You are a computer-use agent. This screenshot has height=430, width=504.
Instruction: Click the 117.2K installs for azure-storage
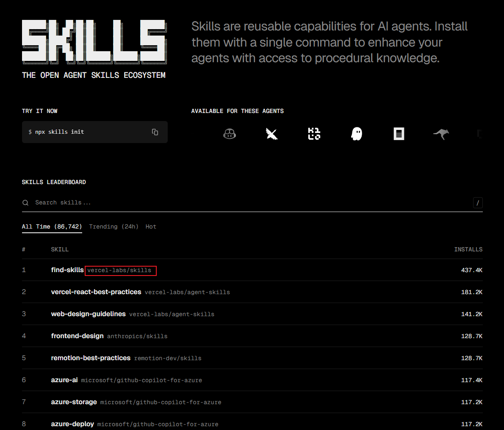(x=471, y=402)
